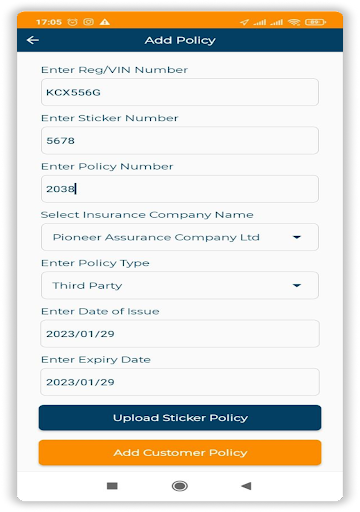Screen dimensions: 360x512
Task: Tap the location arrow status icon
Action: click(x=244, y=22)
